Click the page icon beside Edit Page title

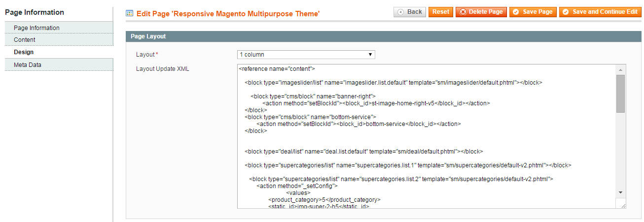(x=130, y=13)
